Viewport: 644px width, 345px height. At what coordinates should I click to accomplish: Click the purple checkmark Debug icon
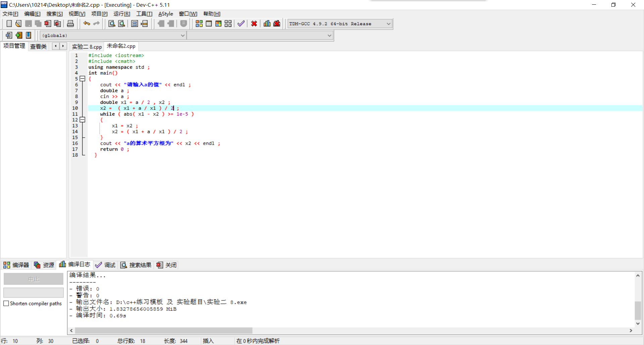point(241,23)
